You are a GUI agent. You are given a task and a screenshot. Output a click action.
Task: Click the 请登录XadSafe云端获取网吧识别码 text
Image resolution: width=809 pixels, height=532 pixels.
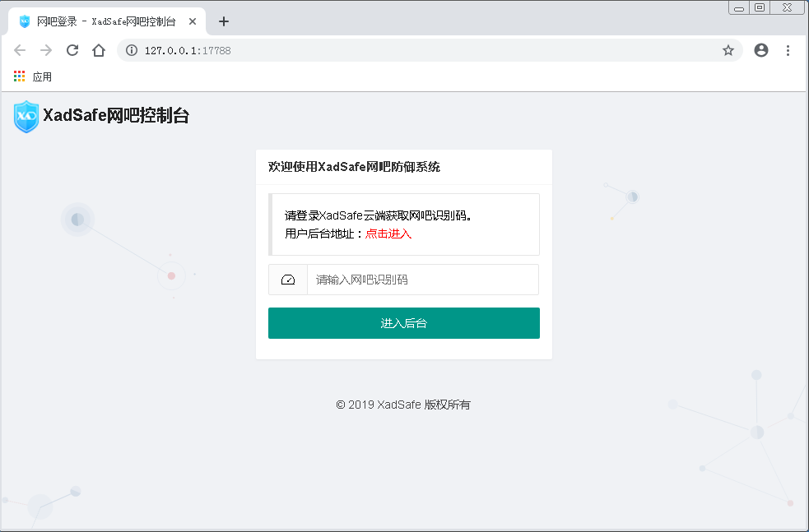coord(379,215)
